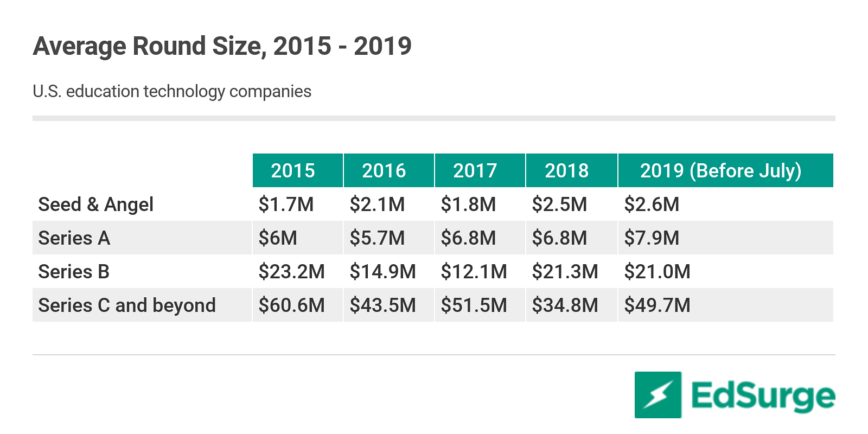Click the 2015 column header
The width and height of the screenshot is (868, 434).
click(298, 170)
